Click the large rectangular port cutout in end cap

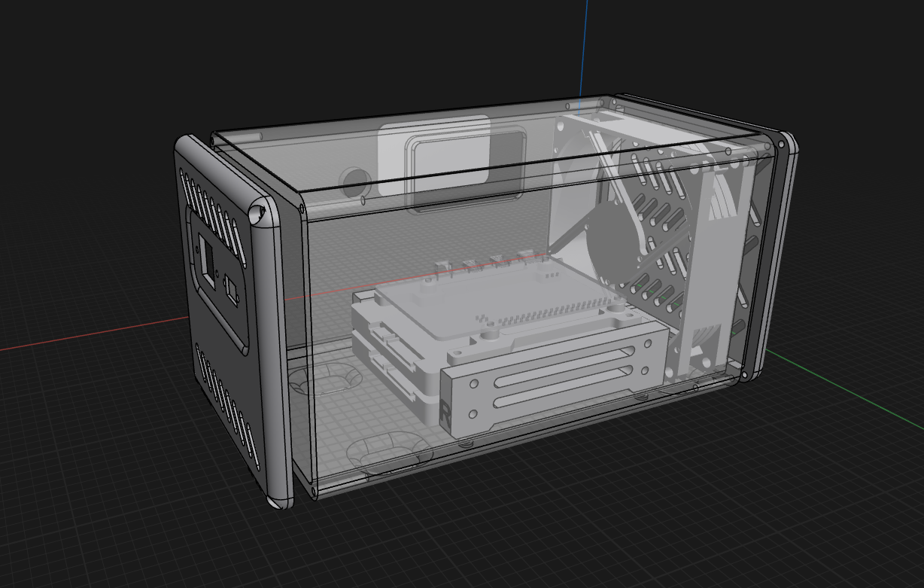point(207,260)
